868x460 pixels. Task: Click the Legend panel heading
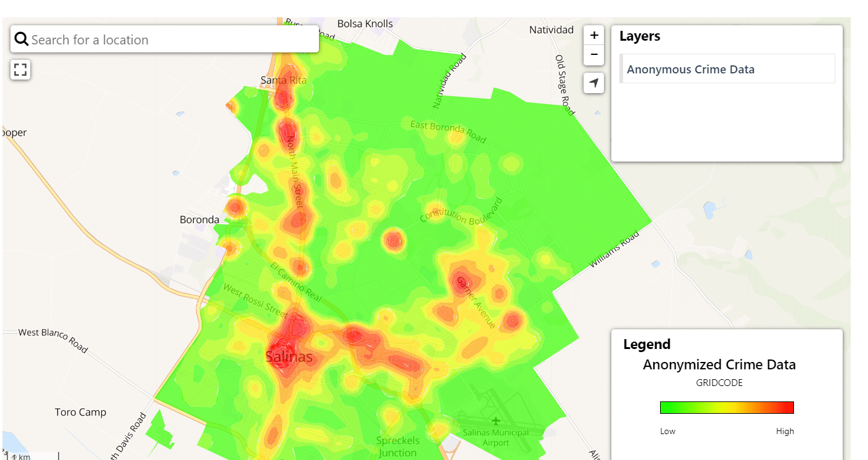coord(647,344)
